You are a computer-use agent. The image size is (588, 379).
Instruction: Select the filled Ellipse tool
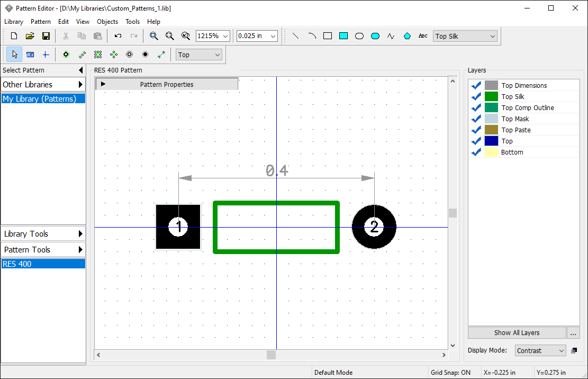coord(375,36)
